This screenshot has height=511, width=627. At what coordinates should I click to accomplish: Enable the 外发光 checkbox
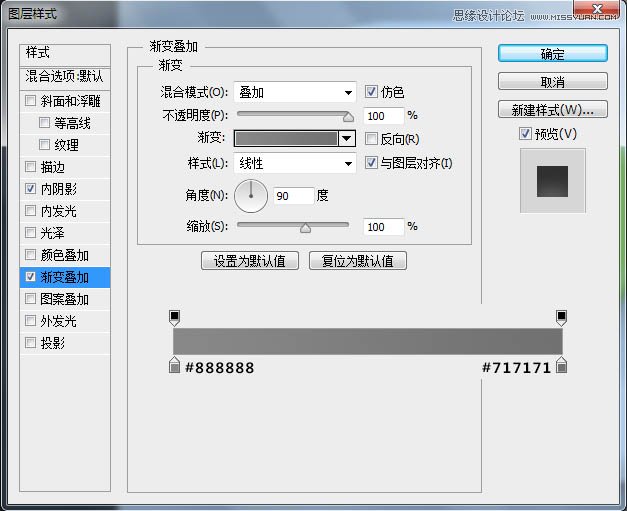[30, 320]
